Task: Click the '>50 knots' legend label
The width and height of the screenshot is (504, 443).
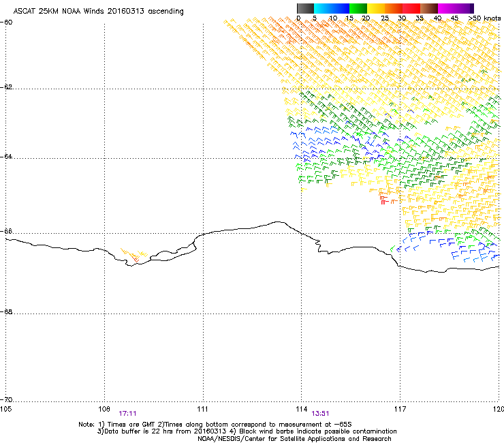Action: click(x=484, y=18)
